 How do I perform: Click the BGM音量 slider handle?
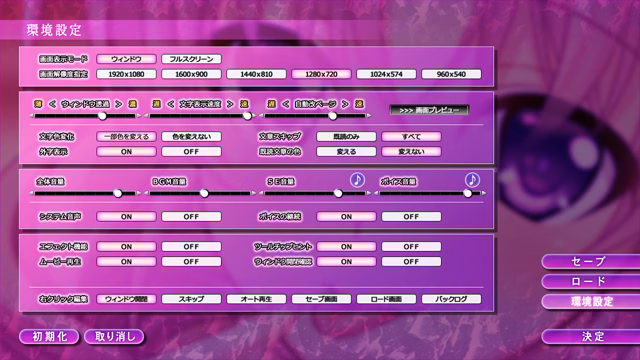point(204,193)
